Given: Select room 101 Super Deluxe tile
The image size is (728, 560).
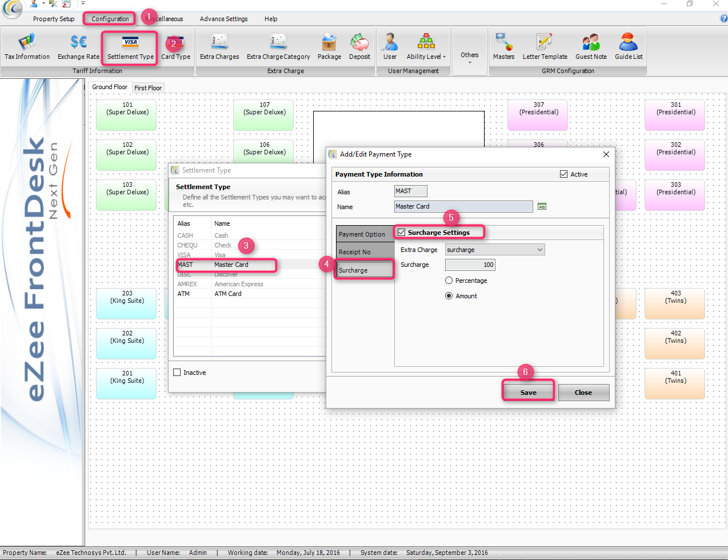Looking at the screenshot, I should pos(126,115).
